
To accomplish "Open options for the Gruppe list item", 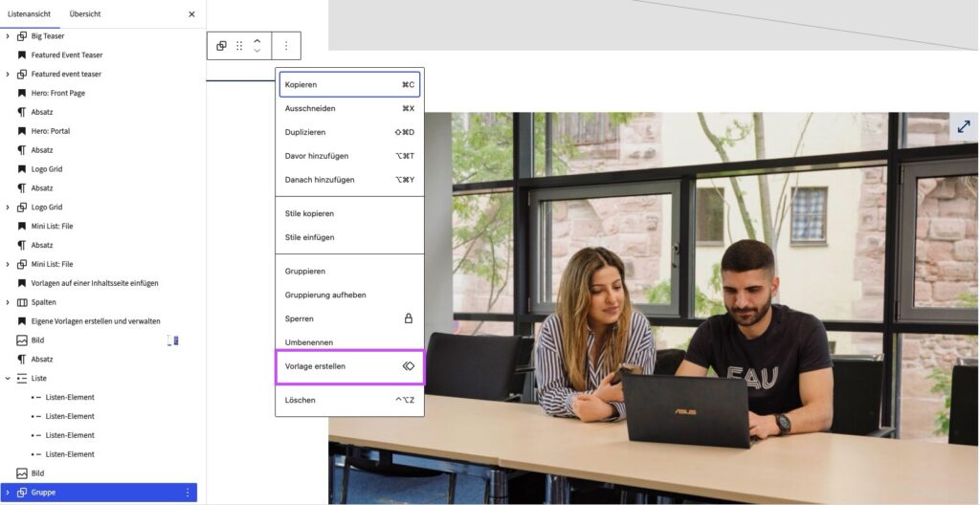I will (x=188, y=493).
